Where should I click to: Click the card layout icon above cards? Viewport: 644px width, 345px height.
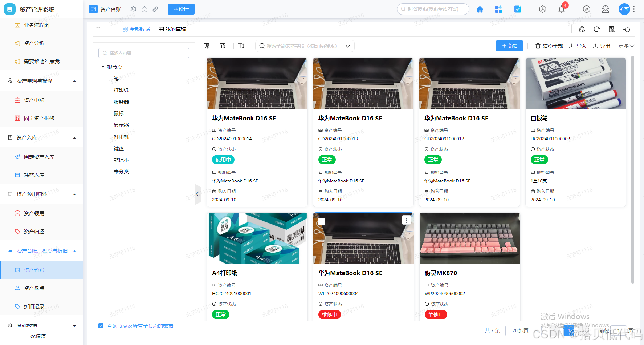(x=207, y=46)
